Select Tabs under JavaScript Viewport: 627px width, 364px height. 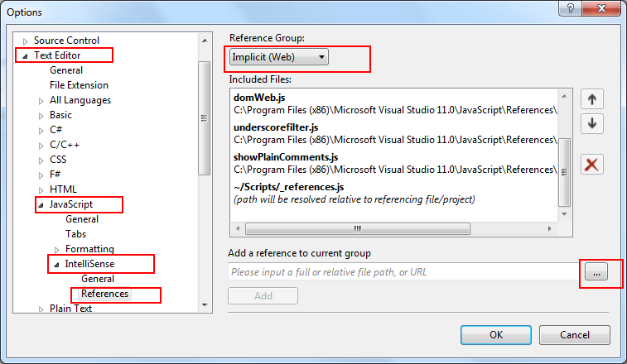click(x=75, y=234)
